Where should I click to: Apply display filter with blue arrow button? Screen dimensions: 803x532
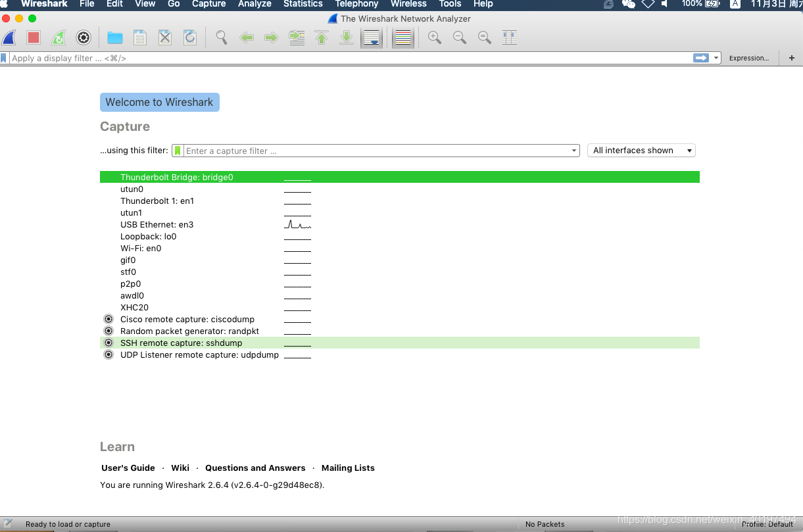[x=701, y=58]
